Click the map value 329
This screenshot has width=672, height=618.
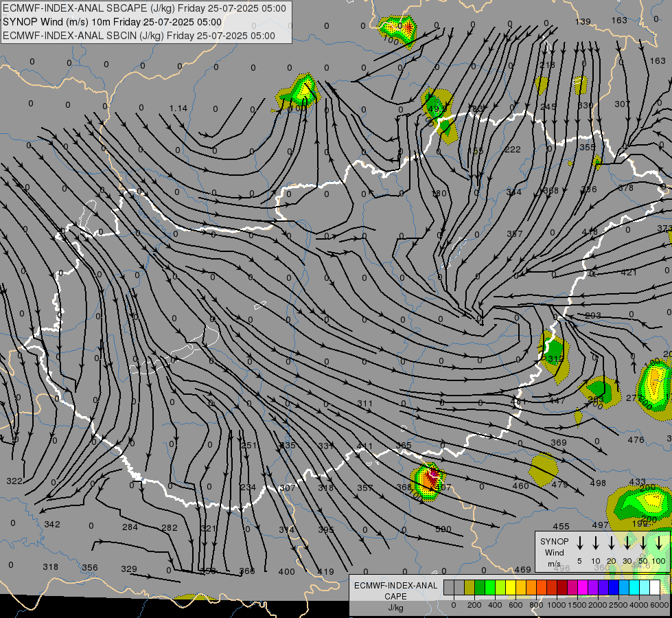click(129, 569)
